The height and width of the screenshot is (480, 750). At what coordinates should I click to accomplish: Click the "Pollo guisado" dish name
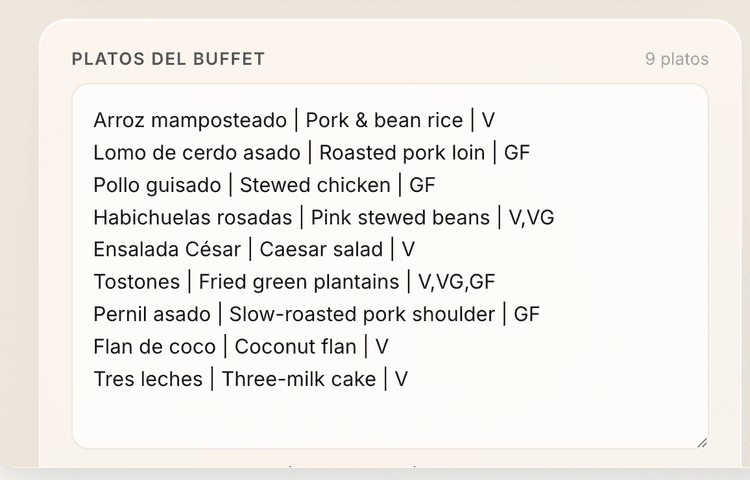pos(157,185)
